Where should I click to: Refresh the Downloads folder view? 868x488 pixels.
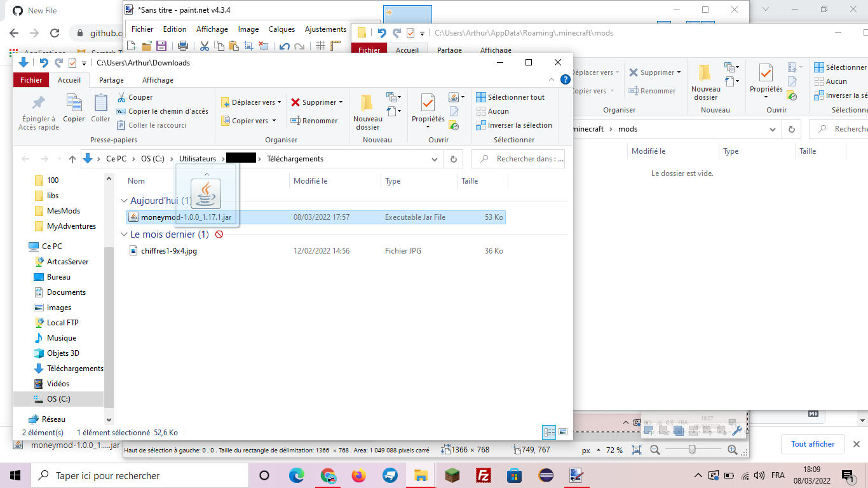click(454, 159)
